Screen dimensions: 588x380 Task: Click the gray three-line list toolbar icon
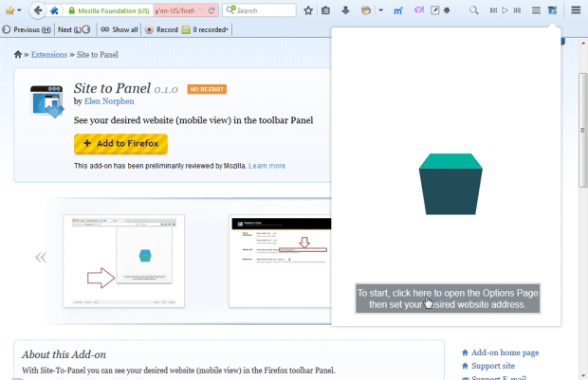536,10
